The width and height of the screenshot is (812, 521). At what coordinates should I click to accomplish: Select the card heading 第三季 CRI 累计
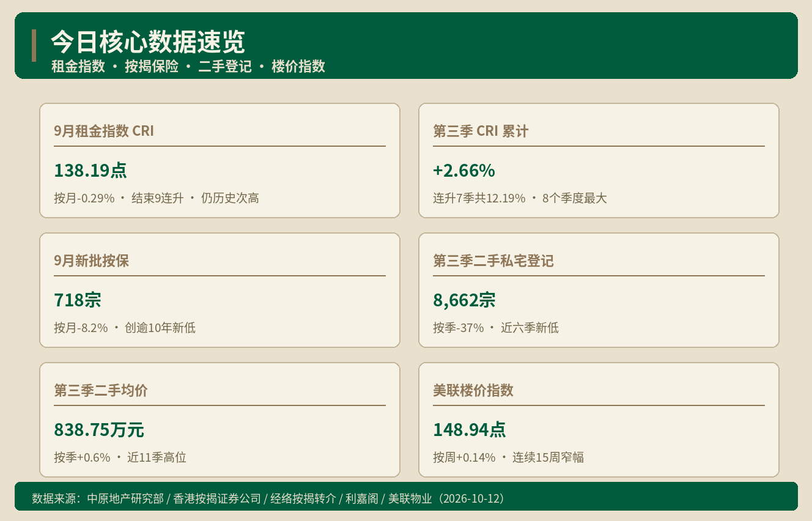[x=481, y=131]
